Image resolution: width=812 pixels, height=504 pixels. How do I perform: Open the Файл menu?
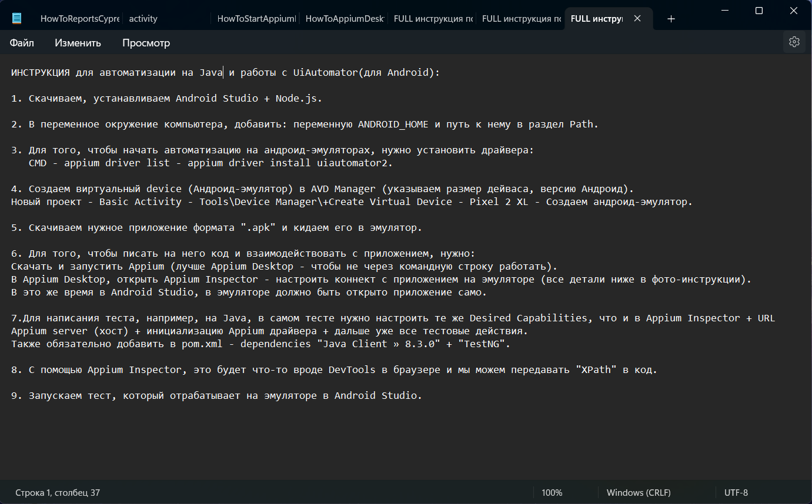point(22,43)
